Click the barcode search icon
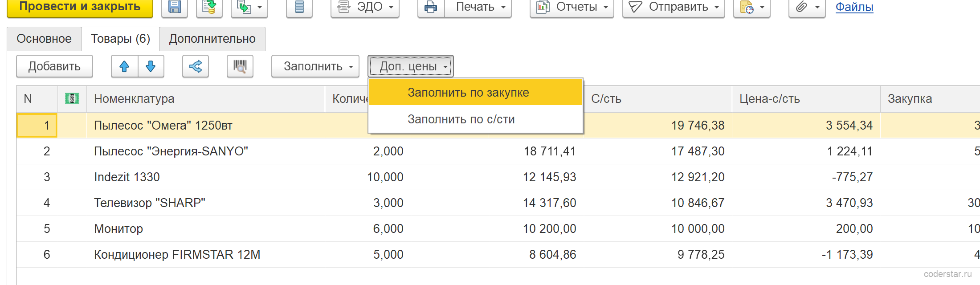The image size is (980, 285). tap(240, 66)
